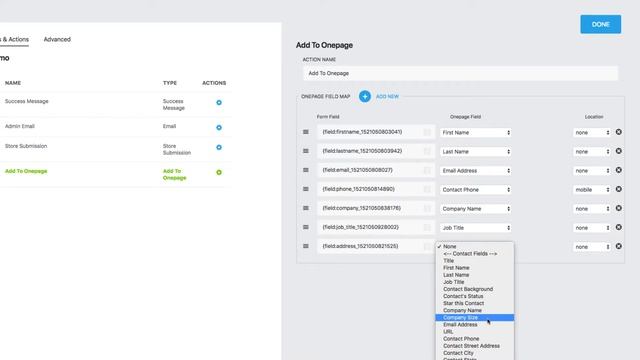The image size is (640, 360).
Task: Open the Email Address Onepage field dropdown
Action: pyautogui.click(x=476, y=171)
